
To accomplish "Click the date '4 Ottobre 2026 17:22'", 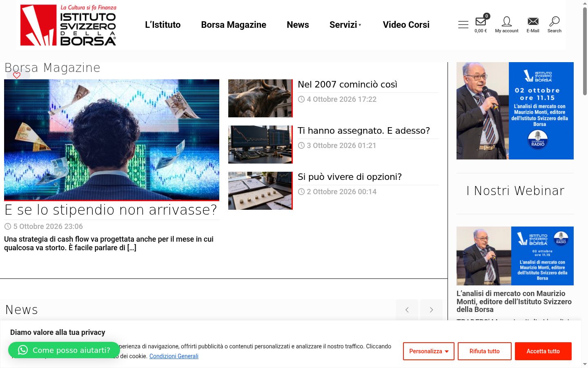I will 342,99.
